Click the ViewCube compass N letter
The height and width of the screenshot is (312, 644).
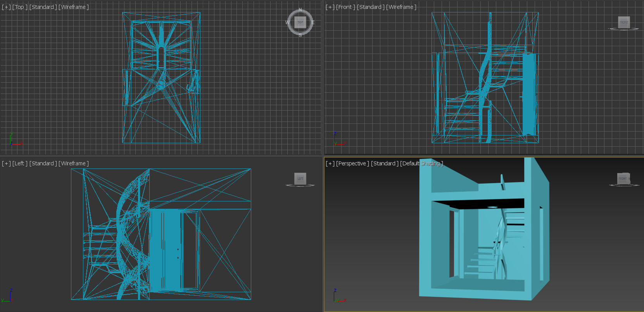(x=300, y=10)
